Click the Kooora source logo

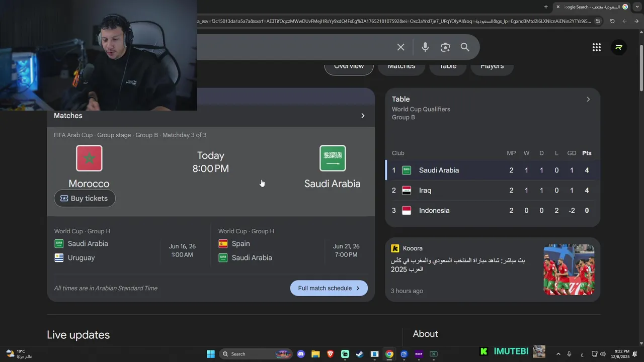pos(395,248)
